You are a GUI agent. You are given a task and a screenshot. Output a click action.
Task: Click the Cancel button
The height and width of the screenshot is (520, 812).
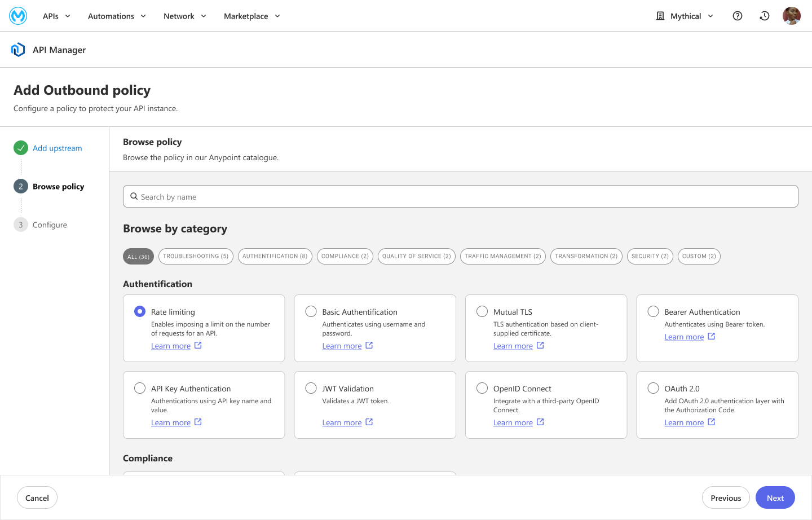point(37,497)
